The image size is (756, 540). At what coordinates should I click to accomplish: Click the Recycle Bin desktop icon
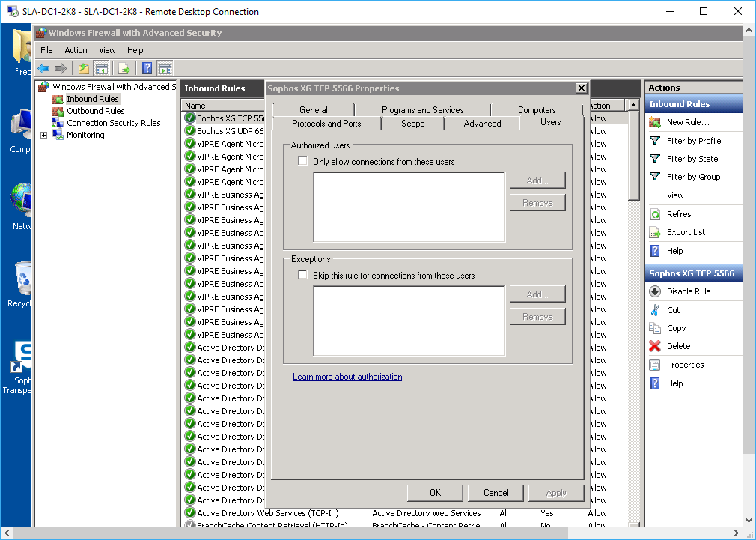click(x=22, y=279)
